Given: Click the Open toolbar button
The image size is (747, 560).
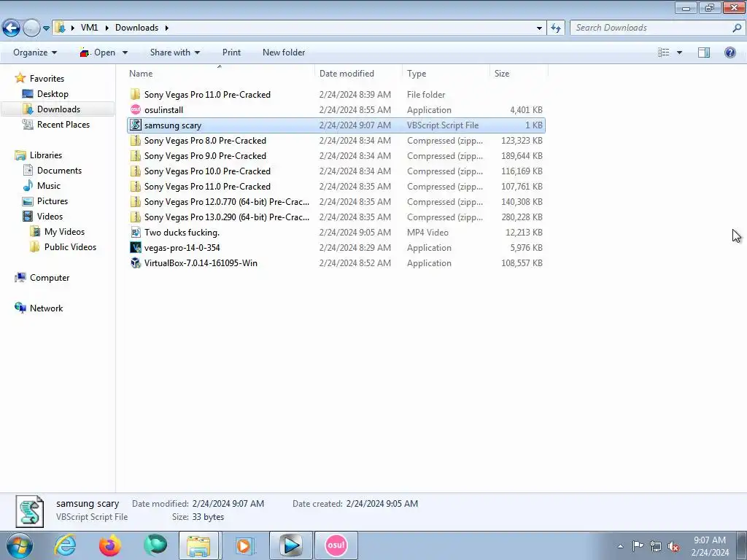Looking at the screenshot, I should click(x=98, y=52).
